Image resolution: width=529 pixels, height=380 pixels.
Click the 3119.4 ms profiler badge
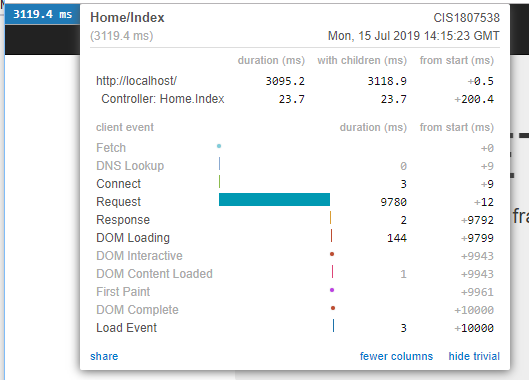tap(43, 14)
